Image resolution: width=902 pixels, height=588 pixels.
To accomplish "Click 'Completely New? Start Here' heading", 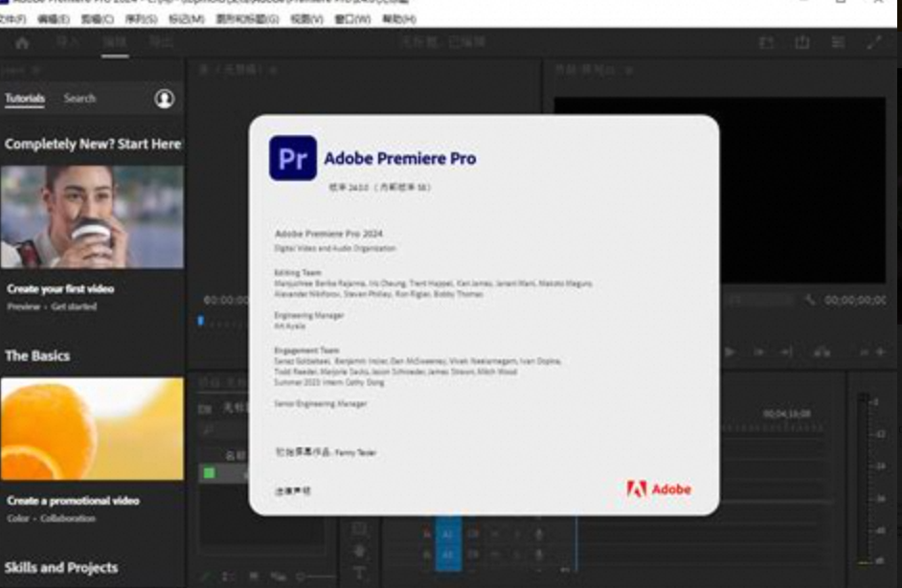I will [93, 144].
